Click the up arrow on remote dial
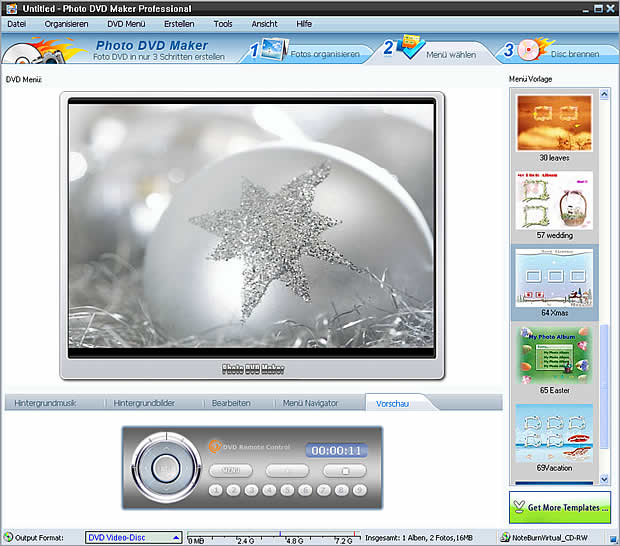This screenshot has width=620, height=546. tap(166, 447)
